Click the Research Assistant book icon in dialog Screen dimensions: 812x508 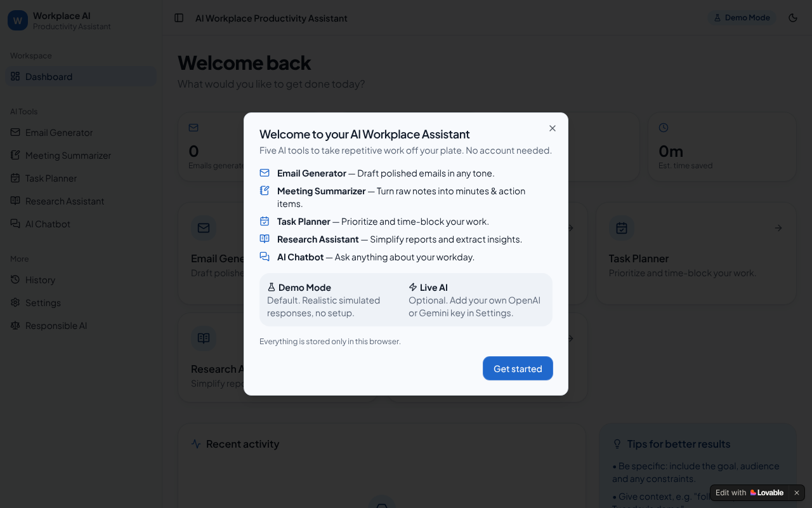(265, 239)
